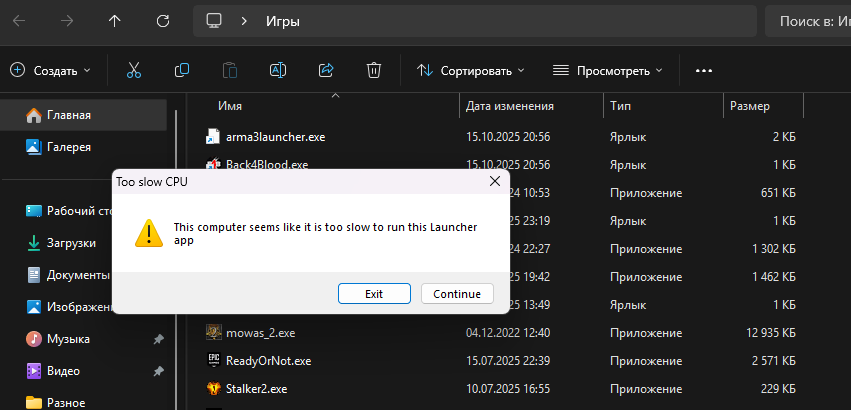Screen dimensions: 851x410
Task: Click the Share icon in toolbar
Action: point(326,70)
